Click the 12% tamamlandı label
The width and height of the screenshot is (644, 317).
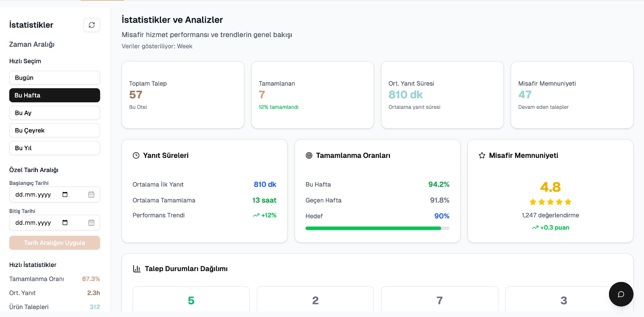pos(279,107)
